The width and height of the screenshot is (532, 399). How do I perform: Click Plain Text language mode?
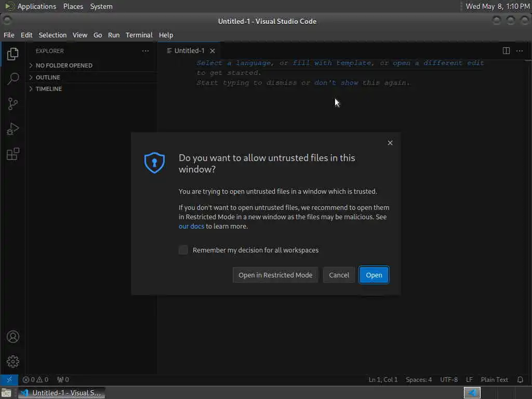pyautogui.click(x=495, y=380)
